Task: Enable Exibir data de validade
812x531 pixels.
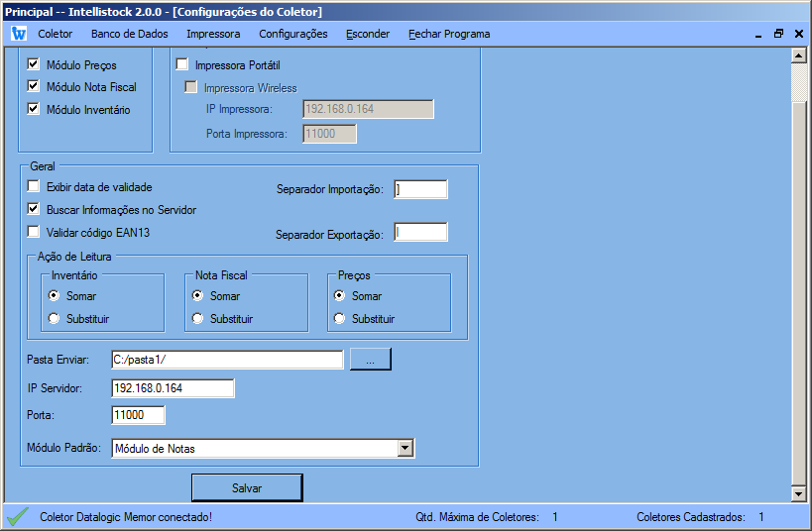Action: pyautogui.click(x=33, y=186)
